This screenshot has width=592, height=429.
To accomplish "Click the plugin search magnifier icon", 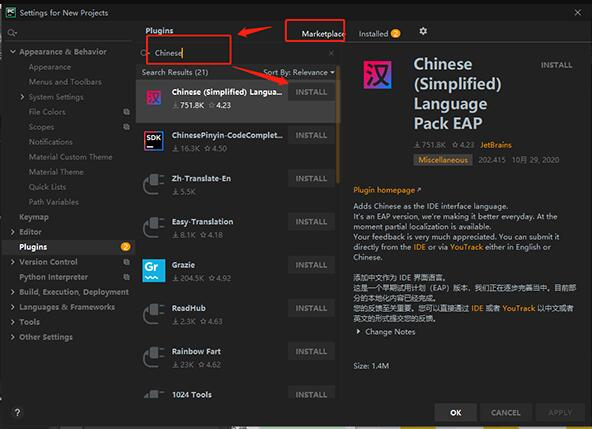I will pyautogui.click(x=144, y=53).
